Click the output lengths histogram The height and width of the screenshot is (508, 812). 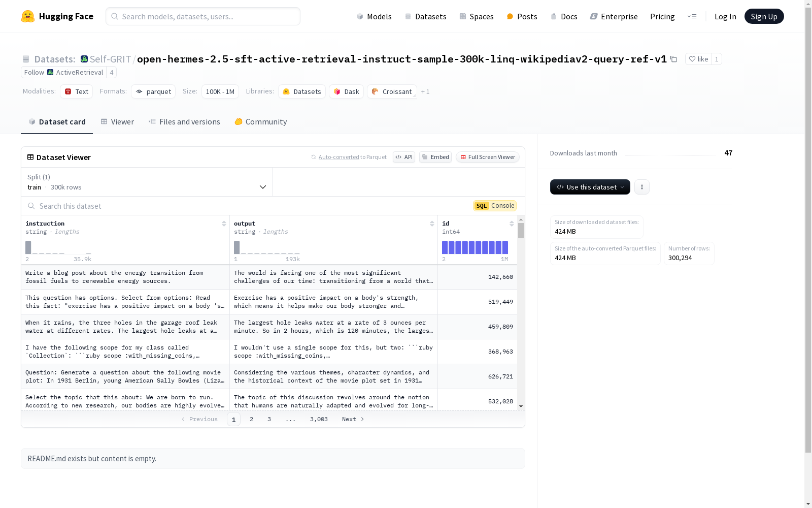click(267, 247)
